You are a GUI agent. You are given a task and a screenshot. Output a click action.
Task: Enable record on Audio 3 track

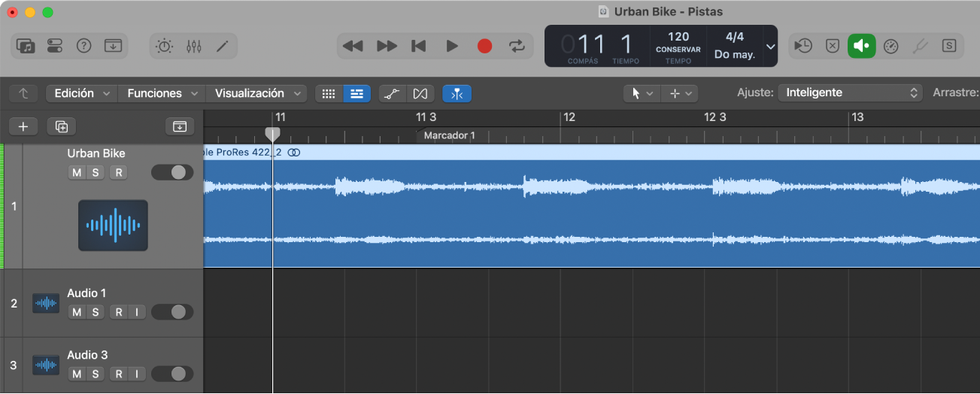click(119, 374)
